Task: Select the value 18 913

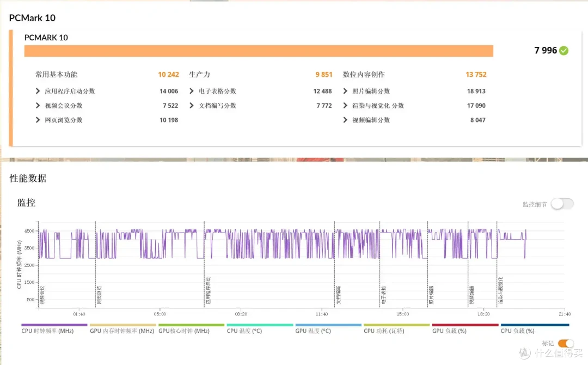Action: tap(476, 91)
